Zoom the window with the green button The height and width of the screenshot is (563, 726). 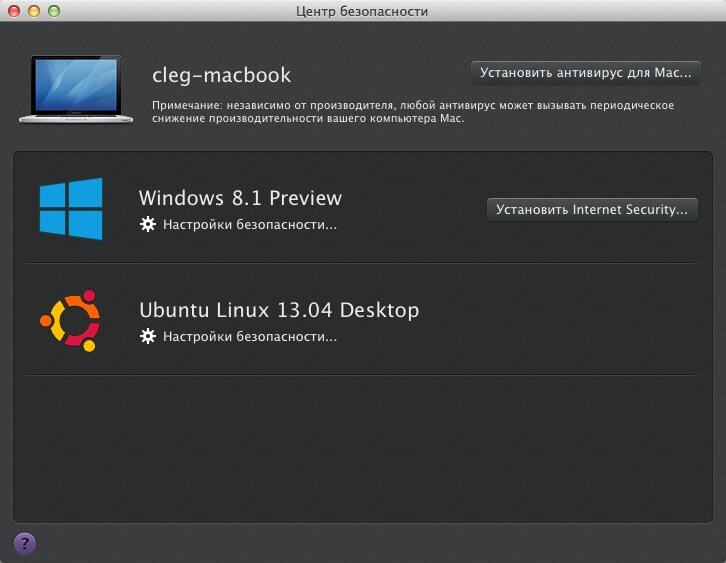[54, 11]
